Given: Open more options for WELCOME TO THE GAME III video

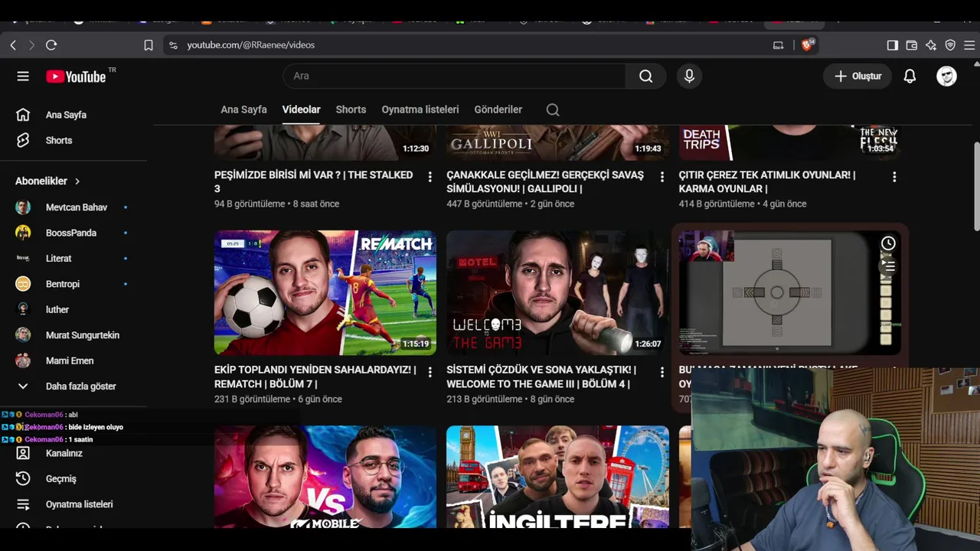Looking at the screenshot, I should 662,372.
